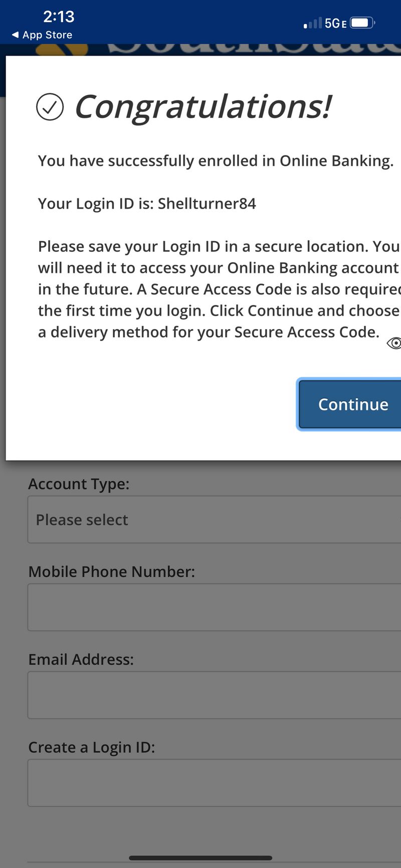Tap the 2:13 clock in status bar
401x868 pixels.
coord(59,17)
